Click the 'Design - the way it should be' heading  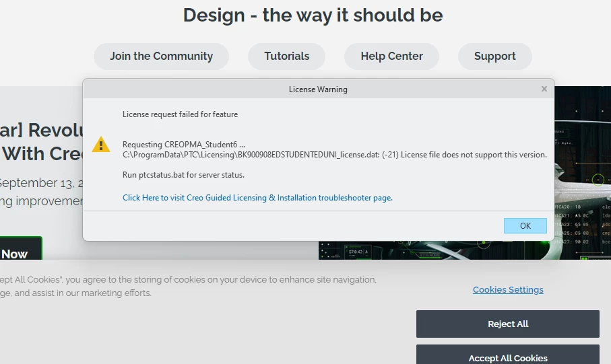[x=313, y=15]
